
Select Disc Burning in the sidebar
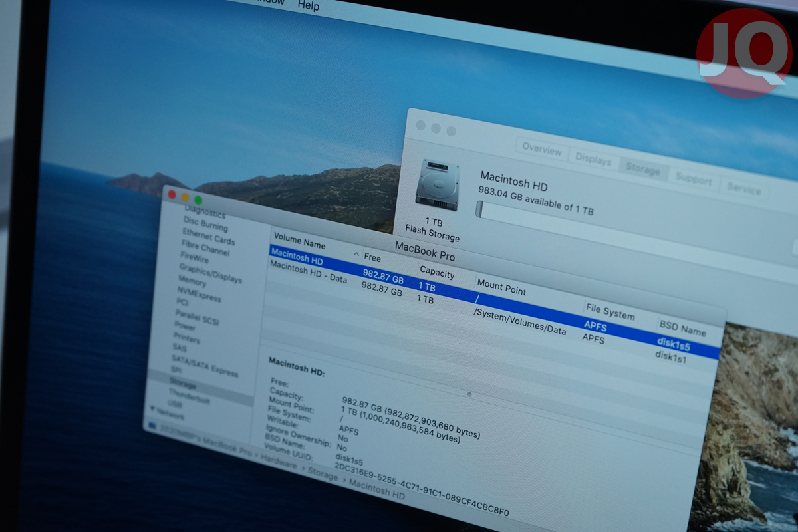(205, 224)
